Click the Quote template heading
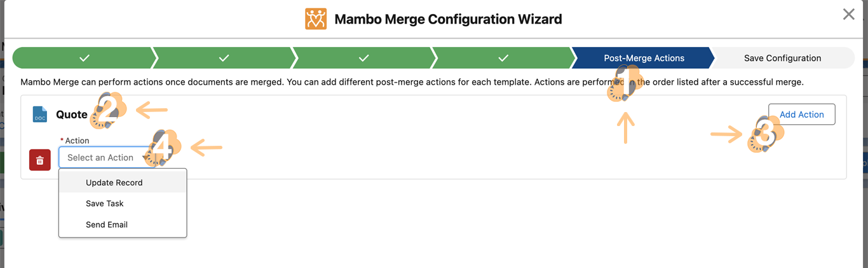The height and width of the screenshot is (268, 868). tap(72, 115)
